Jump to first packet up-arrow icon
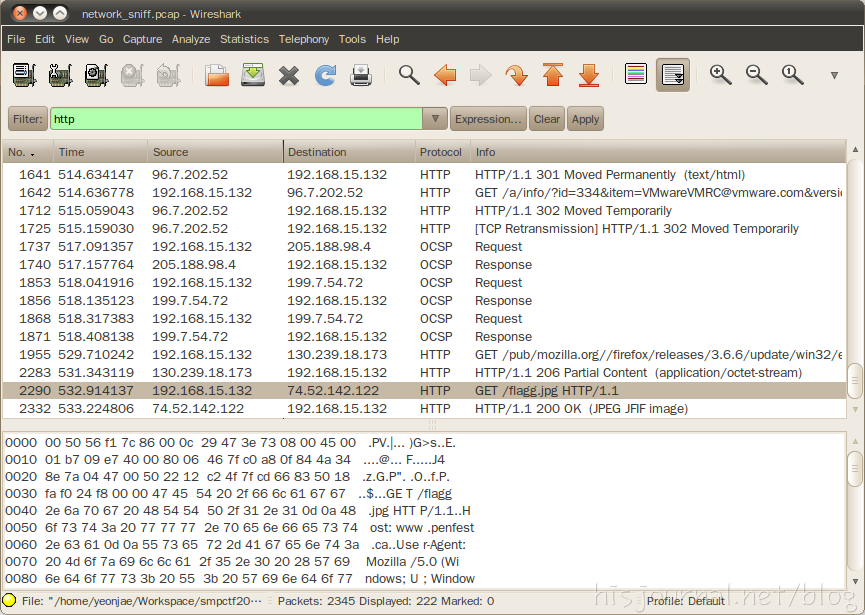This screenshot has height=615, width=865. coord(553,75)
